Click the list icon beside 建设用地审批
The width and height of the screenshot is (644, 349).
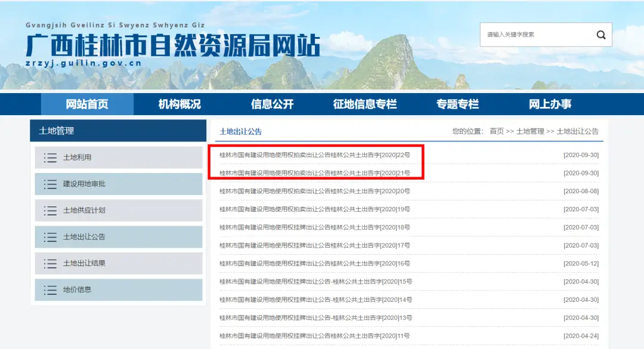pyautogui.click(x=50, y=184)
